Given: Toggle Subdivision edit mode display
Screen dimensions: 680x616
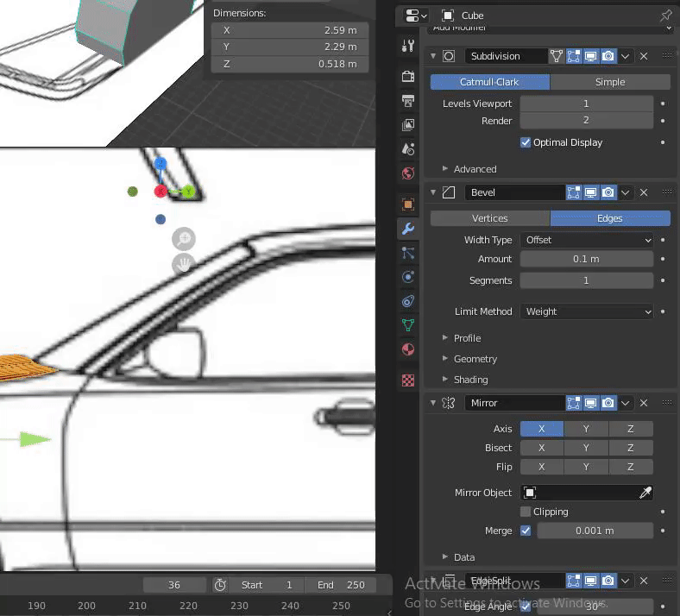Looking at the screenshot, I should coord(573,56).
